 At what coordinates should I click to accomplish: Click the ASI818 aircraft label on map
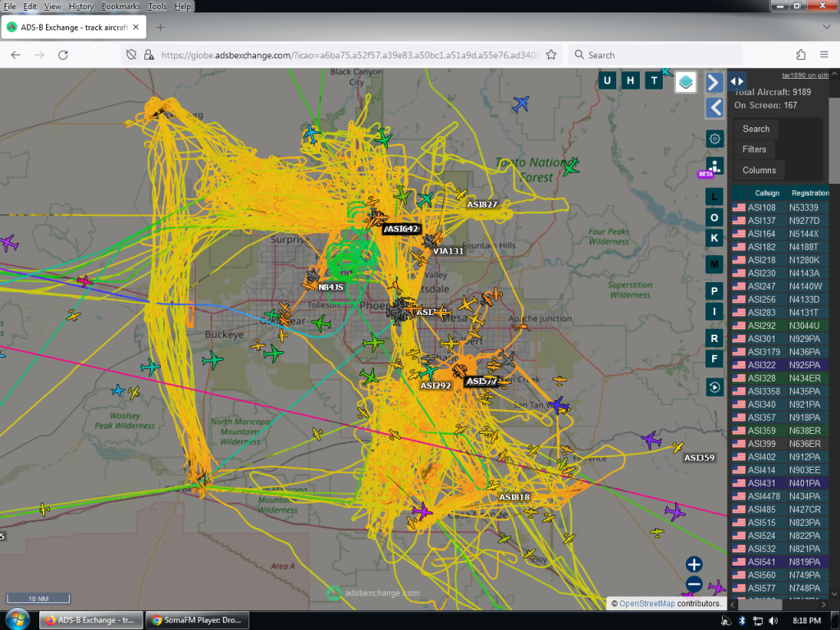pyautogui.click(x=514, y=497)
